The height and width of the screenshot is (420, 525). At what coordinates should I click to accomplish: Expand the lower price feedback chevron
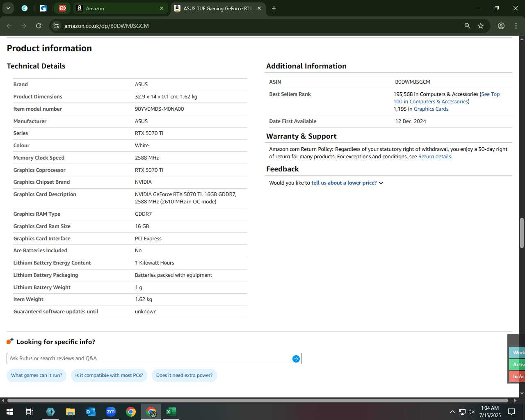tap(381, 183)
